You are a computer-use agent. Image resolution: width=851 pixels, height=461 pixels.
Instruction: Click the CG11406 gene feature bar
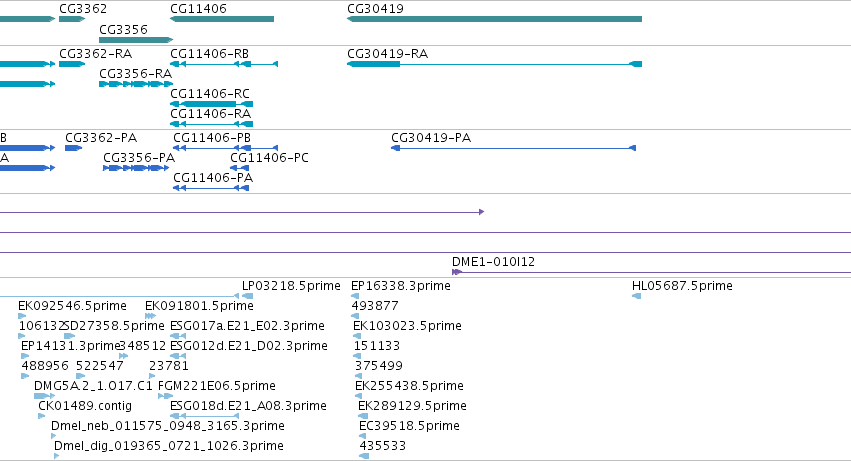point(222,19)
